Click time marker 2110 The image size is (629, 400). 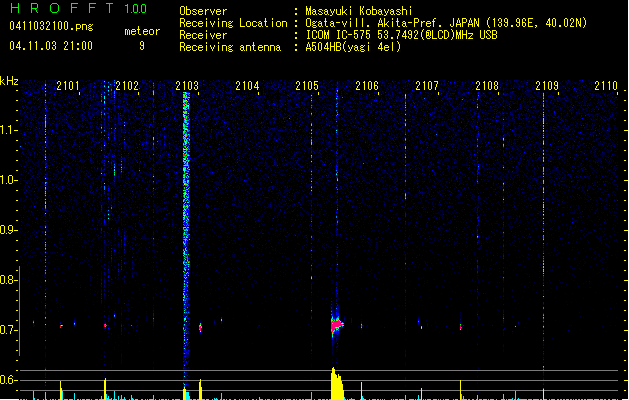606,85
